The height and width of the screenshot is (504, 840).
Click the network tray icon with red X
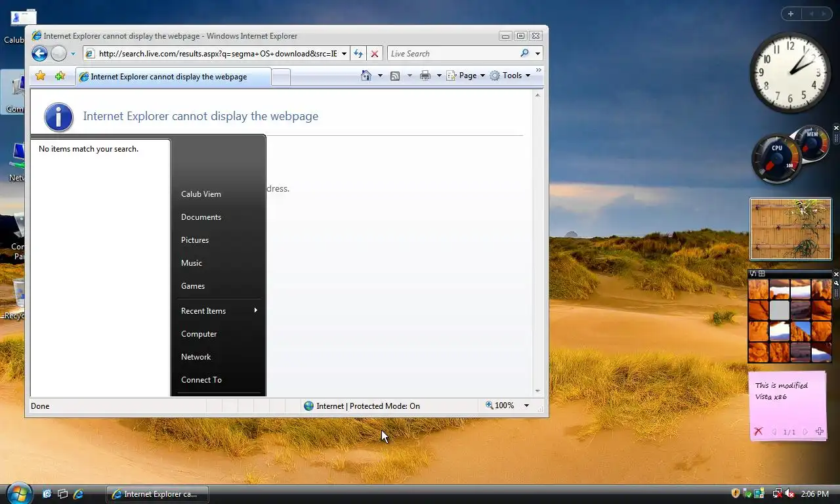click(x=778, y=493)
